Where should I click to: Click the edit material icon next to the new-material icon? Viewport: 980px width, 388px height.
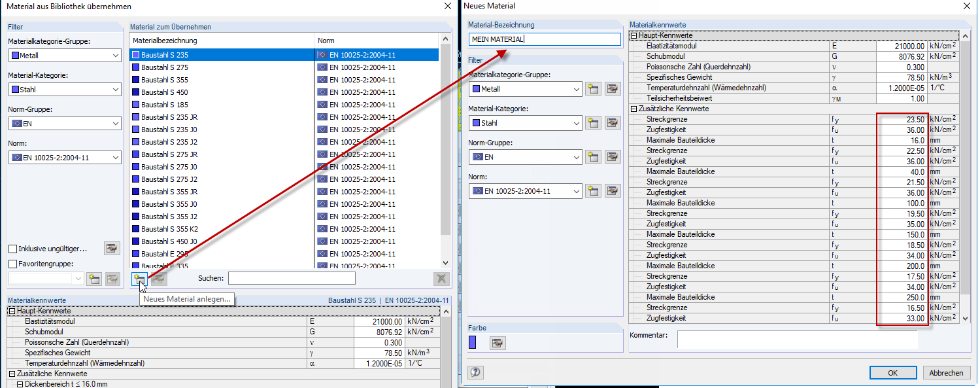coord(160,279)
